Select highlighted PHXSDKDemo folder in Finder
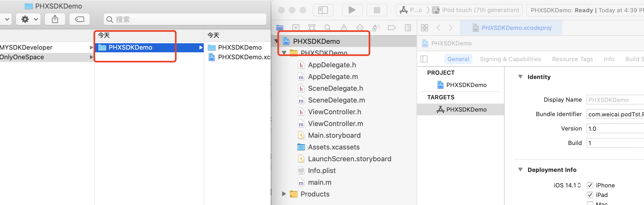Viewport: 644px width, 205px height. click(150, 48)
